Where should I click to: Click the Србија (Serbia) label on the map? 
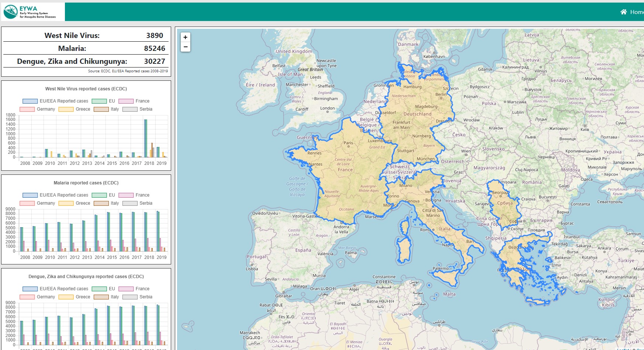click(505, 203)
